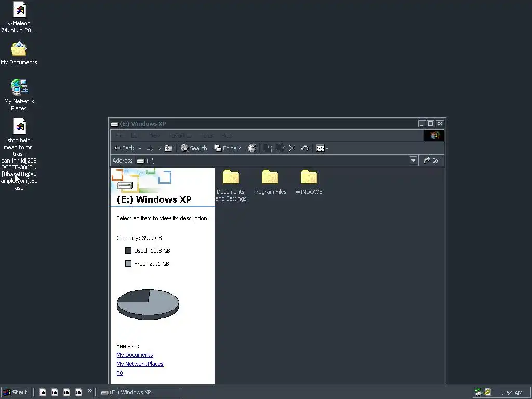This screenshot has height=399, width=532.
Task: Select the My Network Places desktop icon
Action: pyautogui.click(x=19, y=95)
